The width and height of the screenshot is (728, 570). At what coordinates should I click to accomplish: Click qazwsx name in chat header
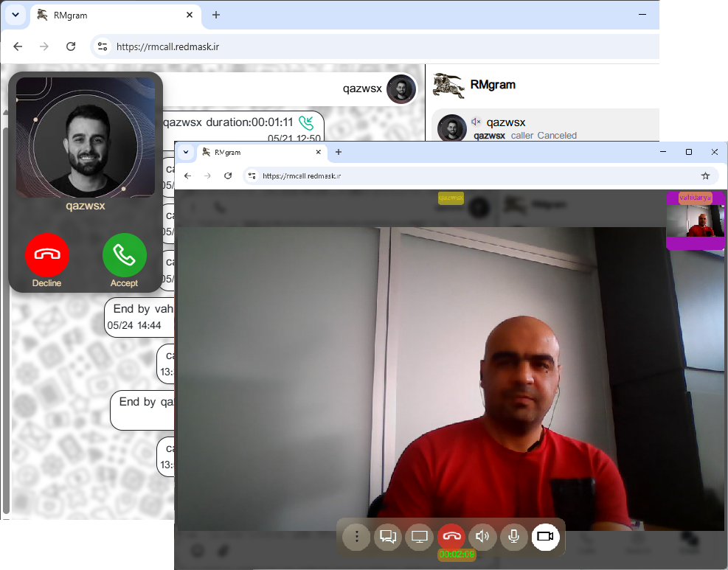click(x=362, y=88)
